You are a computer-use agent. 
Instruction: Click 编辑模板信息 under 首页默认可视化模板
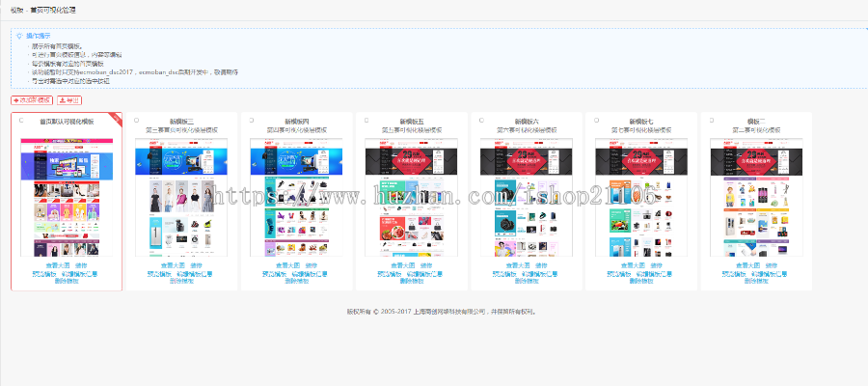[80, 274]
